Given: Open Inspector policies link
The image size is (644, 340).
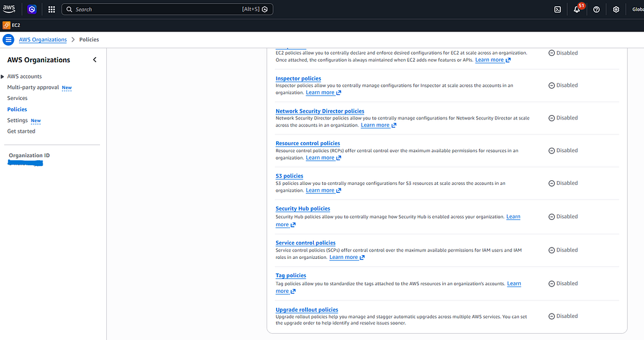Looking at the screenshot, I should pyautogui.click(x=298, y=79).
